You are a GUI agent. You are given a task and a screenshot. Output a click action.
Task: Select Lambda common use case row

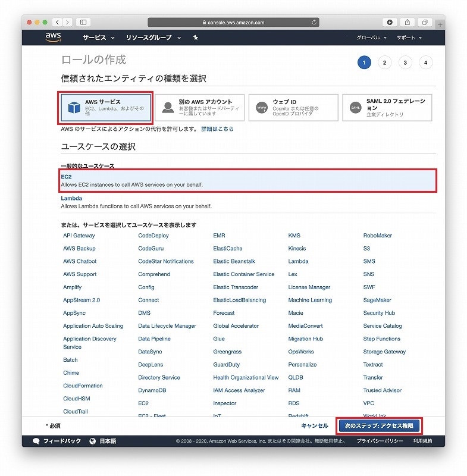(248, 202)
